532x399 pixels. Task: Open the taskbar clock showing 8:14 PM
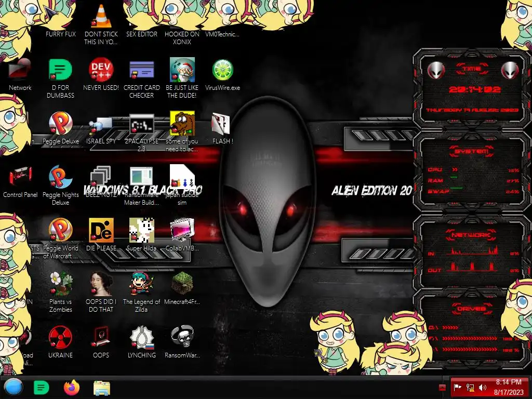[x=509, y=387]
